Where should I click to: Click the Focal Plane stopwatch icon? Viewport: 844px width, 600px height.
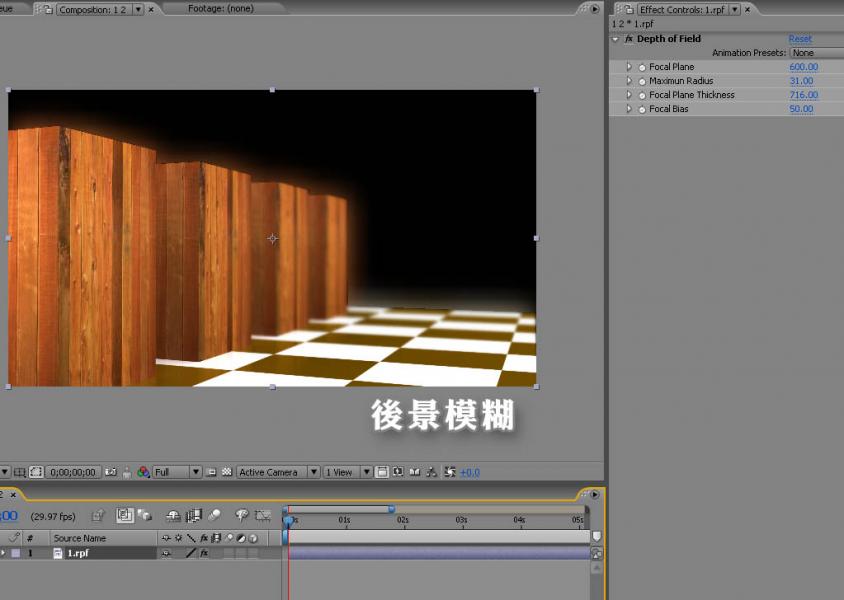point(642,68)
